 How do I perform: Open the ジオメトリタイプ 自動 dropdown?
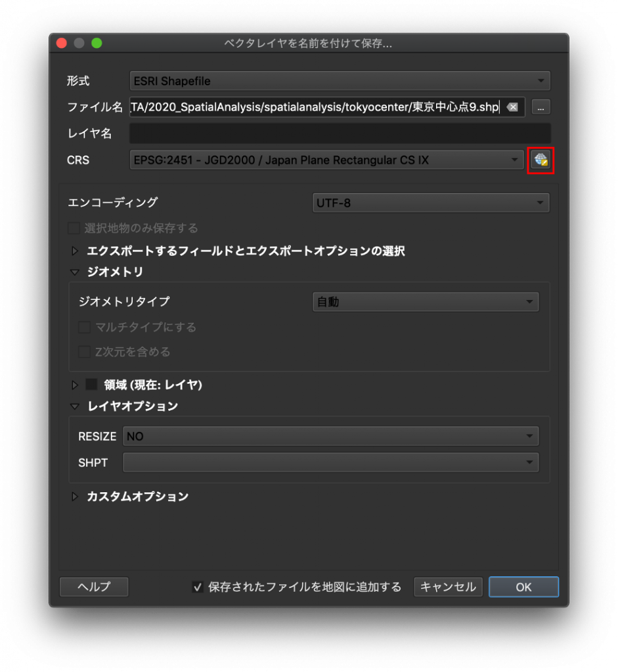click(x=426, y=302)
